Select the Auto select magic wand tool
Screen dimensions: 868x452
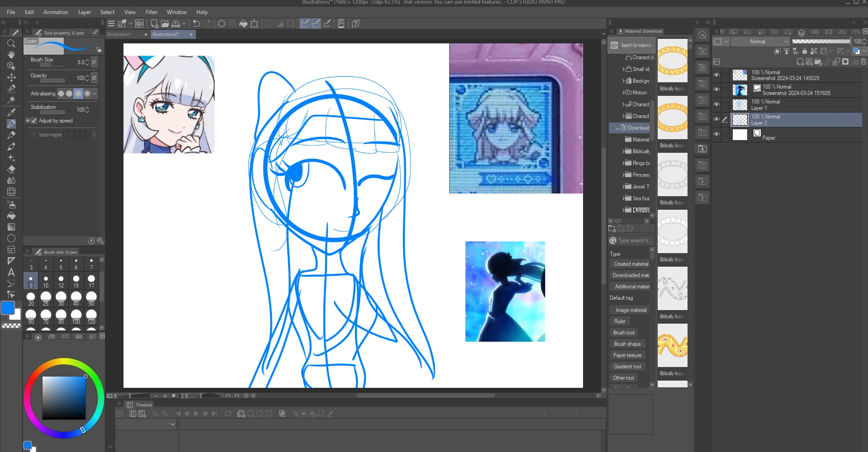(11, 100)
